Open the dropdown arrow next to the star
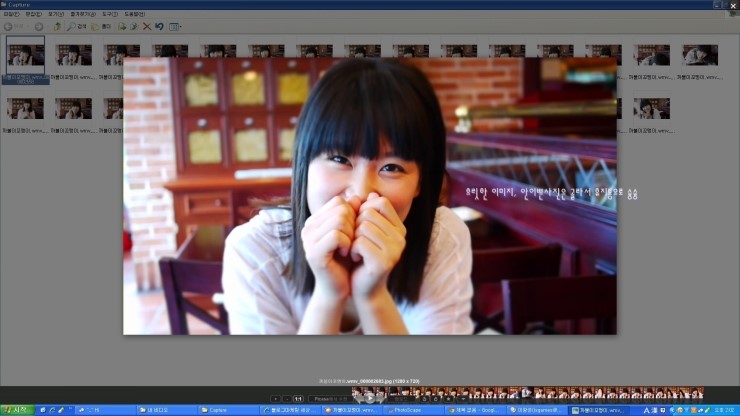Screen dimensions: 740x416 tap(463, 399)
